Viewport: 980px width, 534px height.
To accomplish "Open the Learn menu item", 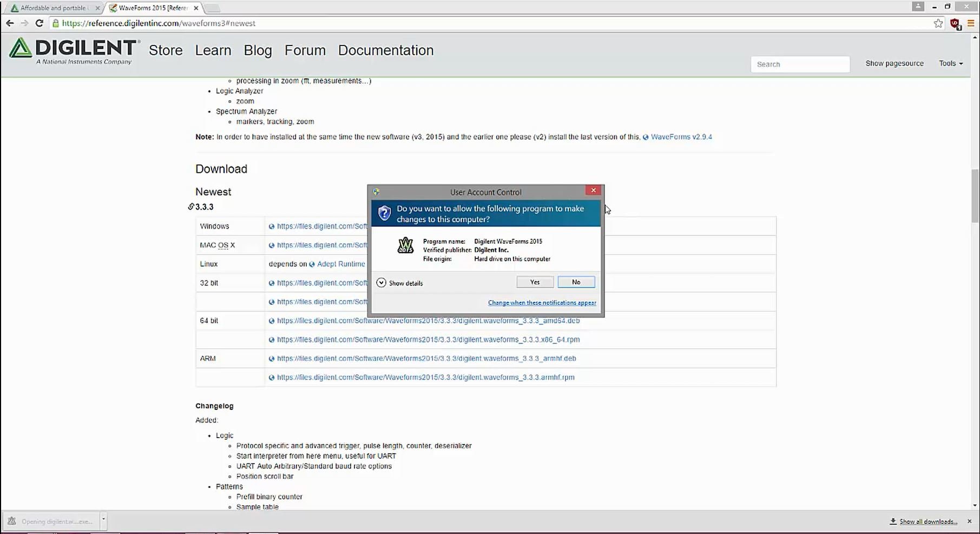I will (213, 50).
